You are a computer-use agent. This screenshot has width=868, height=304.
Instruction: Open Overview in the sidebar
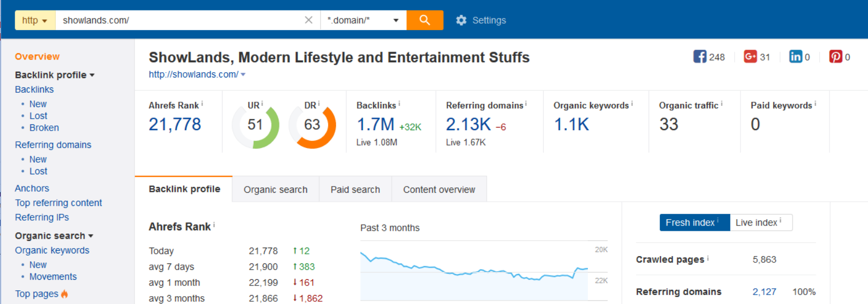37,56
